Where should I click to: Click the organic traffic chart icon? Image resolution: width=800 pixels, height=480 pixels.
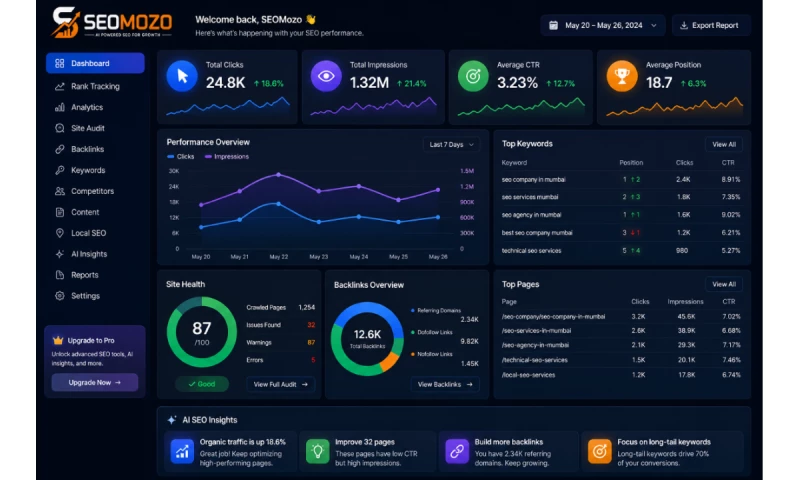click(x=182, y=451)
